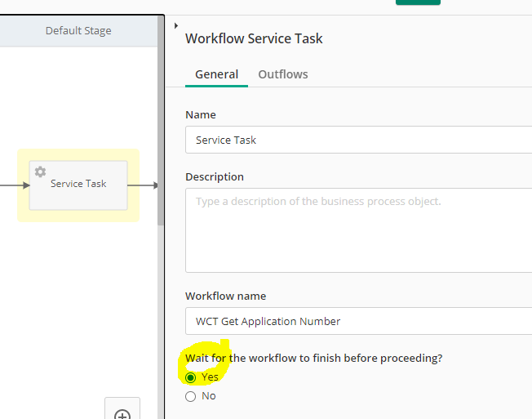Screen dimensions: 532x419
Task: Click the Workflow Service Task heading
Action: point(254,38)
